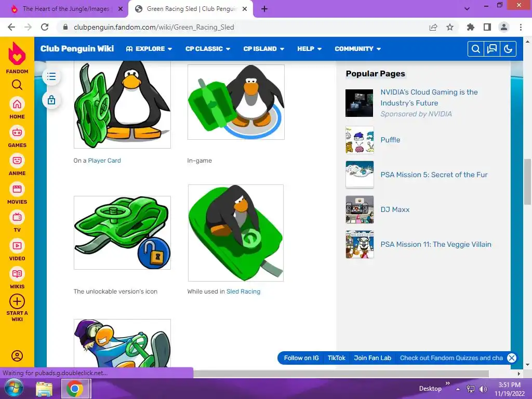Expand the CP ISLAND dropdown menu
The width and height of the screenshot is (532, 399).
pos(263,49)
